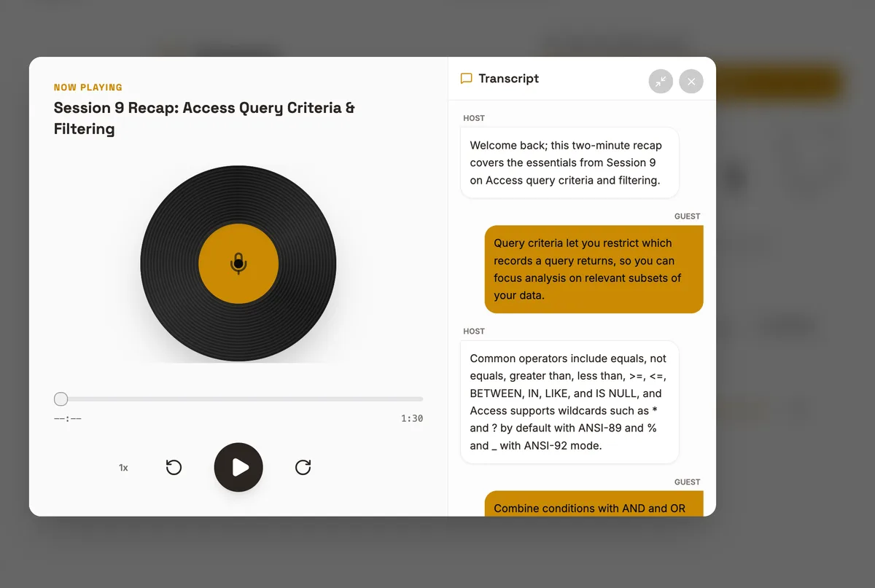Click the transcript speech bubble icon
The image size is (875, 588).
point(467,79)
